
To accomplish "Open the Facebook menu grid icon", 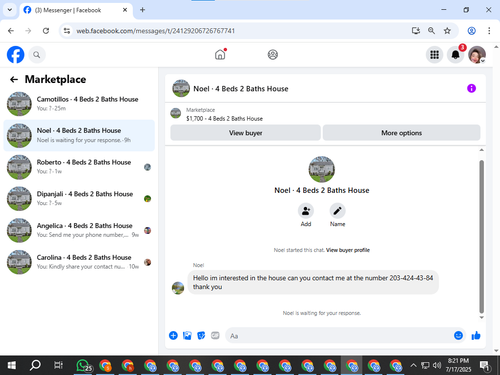I will [434, 55].
